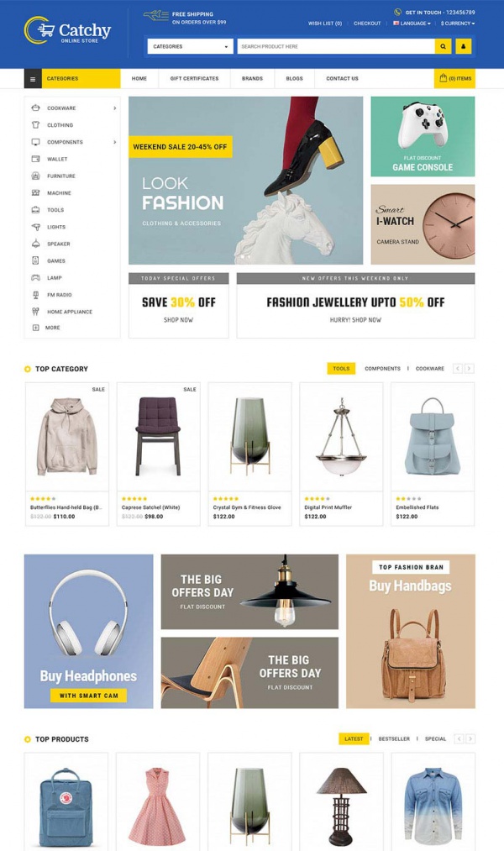Image resolution: width=504 pixels, height=851 pixels.
Task: Select the Games icon in sidebar
Action: coord(36,260)
